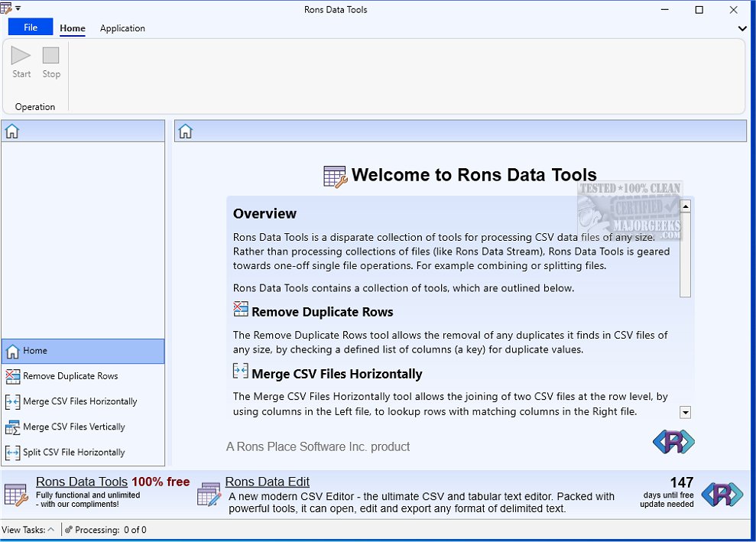This screenshot has width=756, height=542.
Task: Open the File menu
Action: pyautogui.click(x=31, y=28)
